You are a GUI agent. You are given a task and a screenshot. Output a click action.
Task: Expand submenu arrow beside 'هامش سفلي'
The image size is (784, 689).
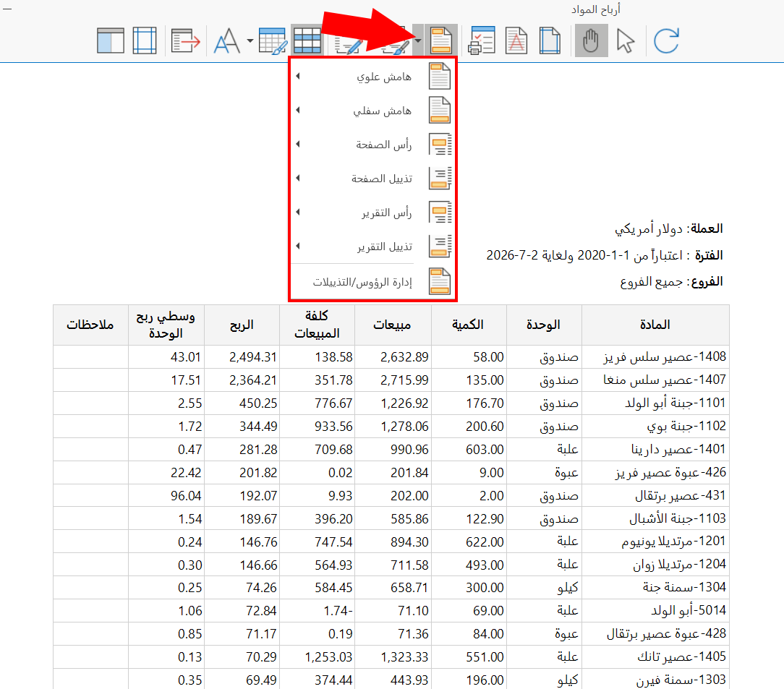[x=298, y=110]
